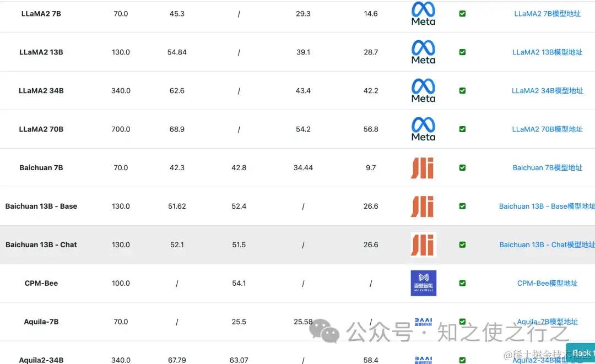This screenshot has width=595, height=364.
Task: Click the 29.3 score cell
Action: point(303,14)
